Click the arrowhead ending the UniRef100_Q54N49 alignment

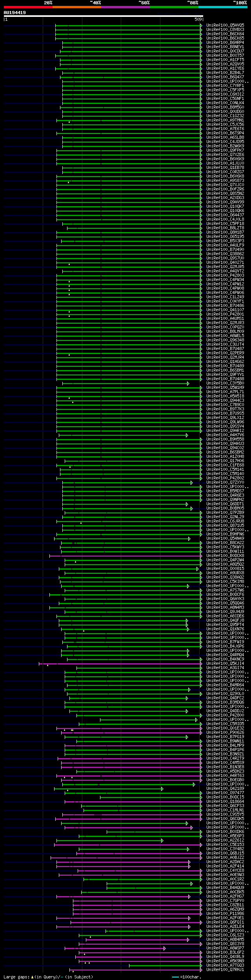click(x=189, y=539)
